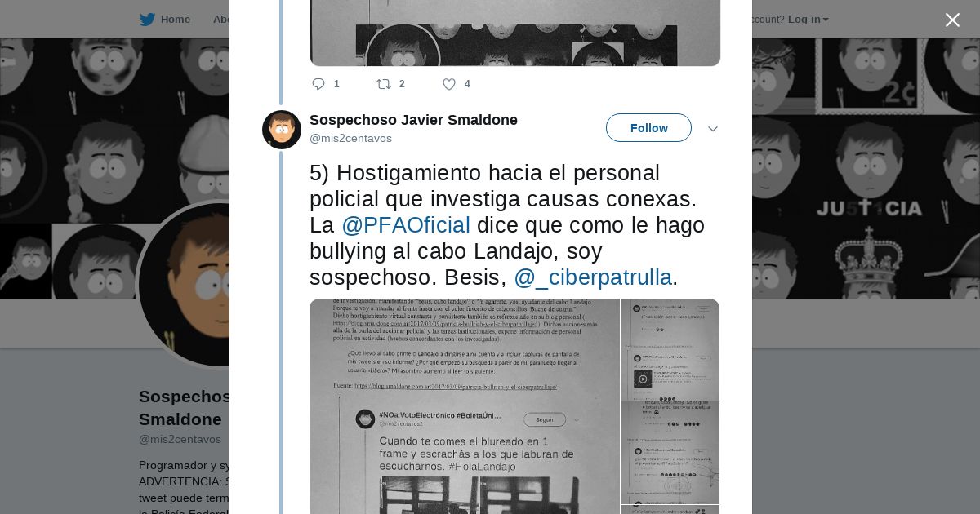Open the tweet options chevron next to Follow

[x=713, y=129]
